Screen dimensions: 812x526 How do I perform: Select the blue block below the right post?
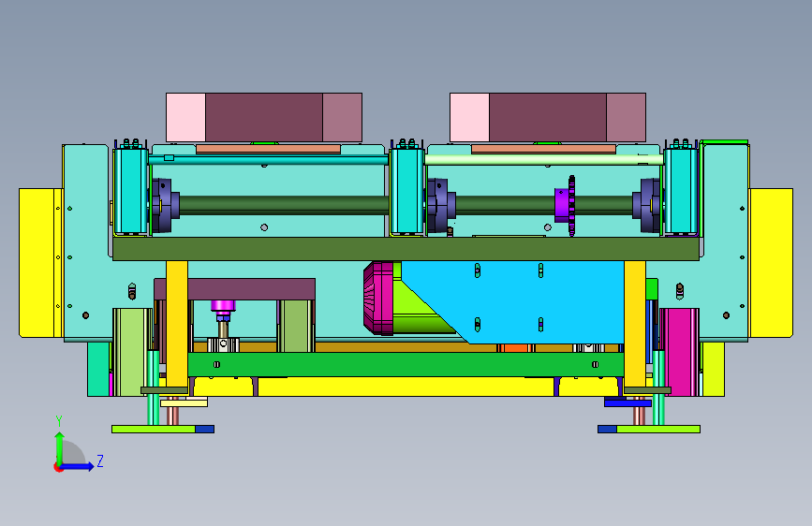627,402
